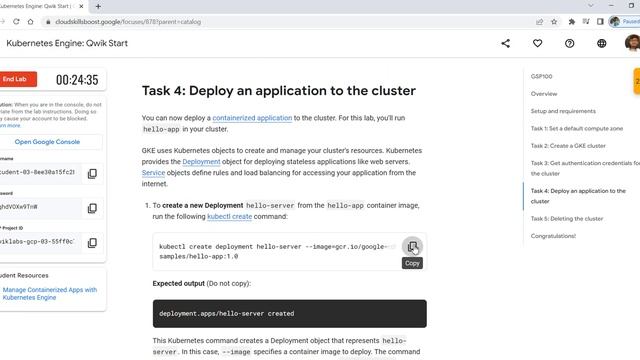Select the Project ID field text
This screenshot has width=640, height=360.
tap(37, 242)
